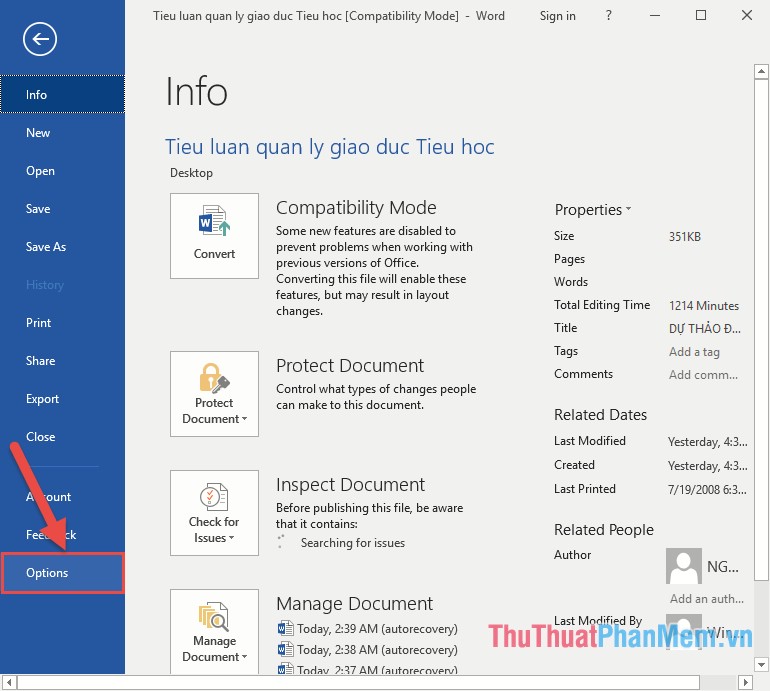Click the Related People heading

[x=604, y=530]
